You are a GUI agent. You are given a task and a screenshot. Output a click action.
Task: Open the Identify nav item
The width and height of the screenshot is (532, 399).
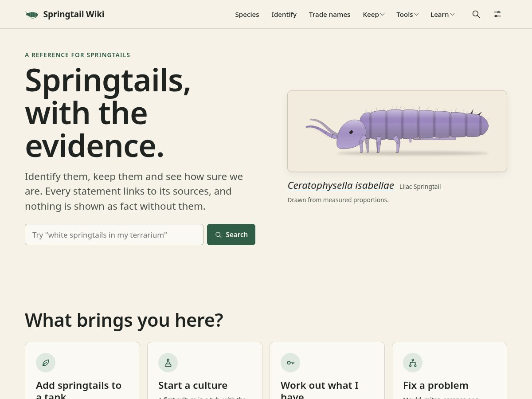[284, 15]
